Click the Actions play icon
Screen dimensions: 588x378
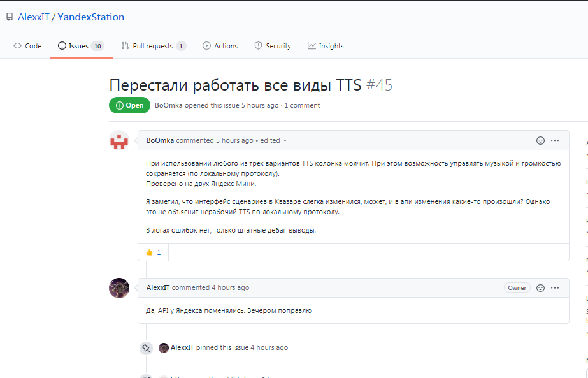click(206, 46)
